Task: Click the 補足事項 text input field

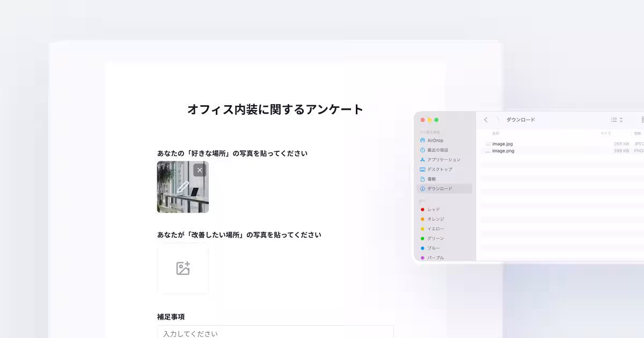Action: (275, 333)
